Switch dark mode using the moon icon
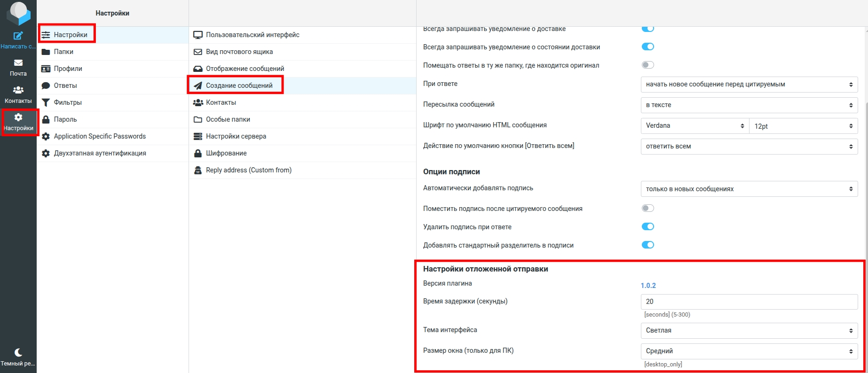 click(x=18, y=352)
